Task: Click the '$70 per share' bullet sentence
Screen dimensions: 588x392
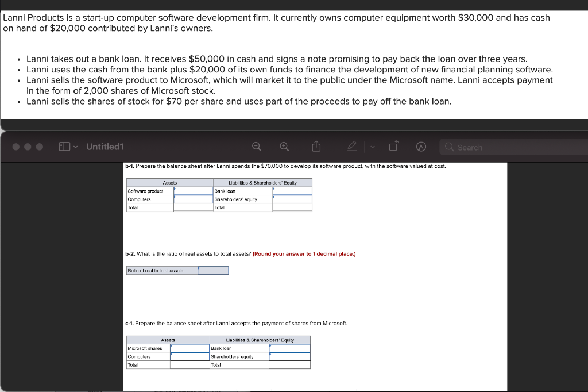Action: 239,101
